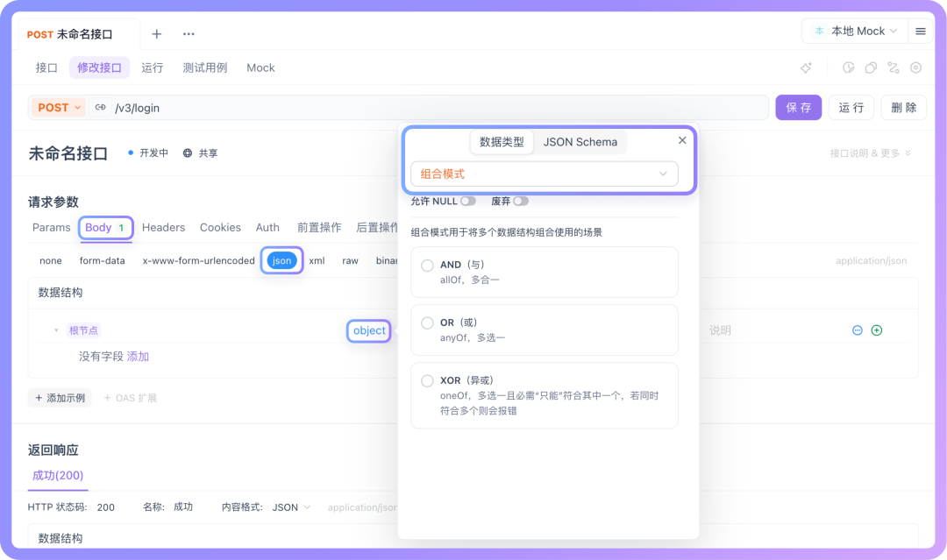This screenshot has width=947, height=560.
Task: Open the 组合模式 data type dropdown
Action: [545, 174]
